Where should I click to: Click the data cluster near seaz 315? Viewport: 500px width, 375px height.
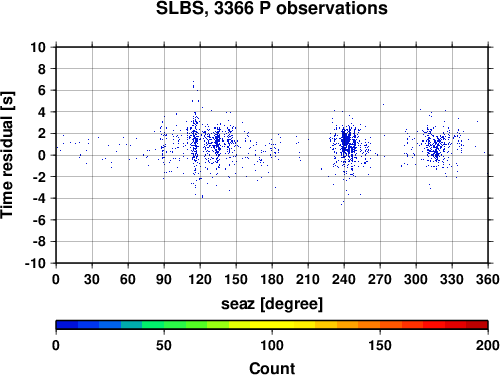coord(436,147)
